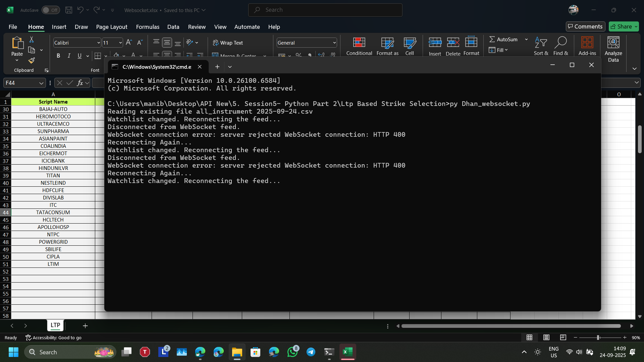Click the horizontal scrollbar in Excel
644x362 pixels.
click(x=511, y=326)
